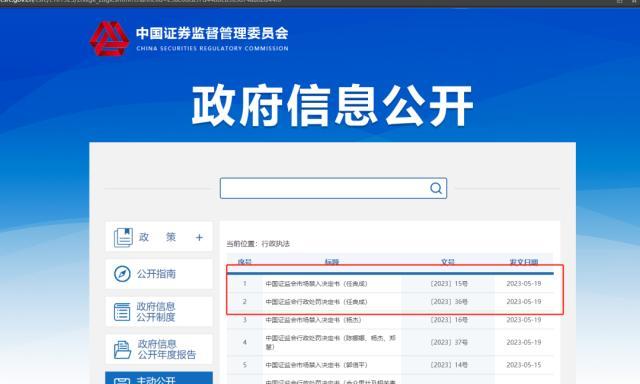Open row 3 市场禁入决定书 link
This screenshot has height=384, width=640.
pos(313,320)
